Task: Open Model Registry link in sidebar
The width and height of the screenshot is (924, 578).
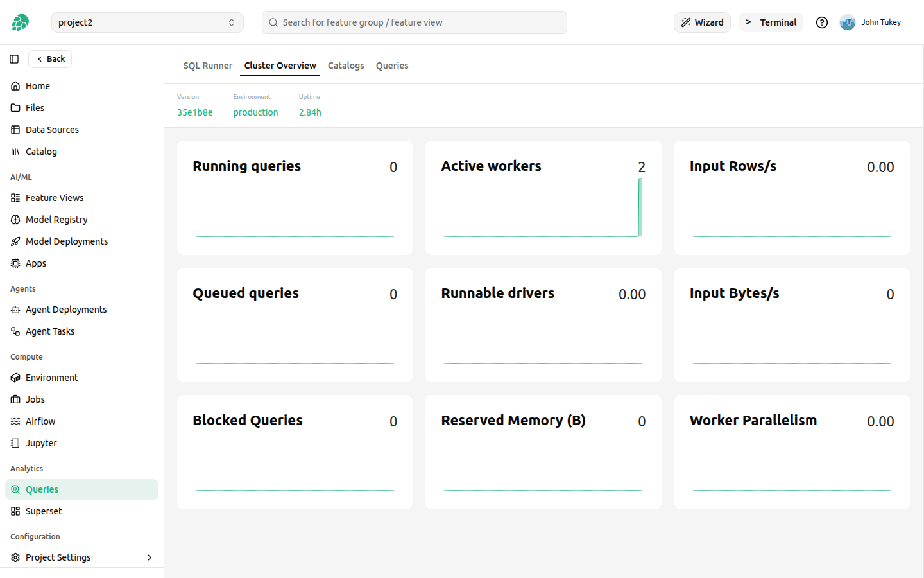Action: [81, 220]
